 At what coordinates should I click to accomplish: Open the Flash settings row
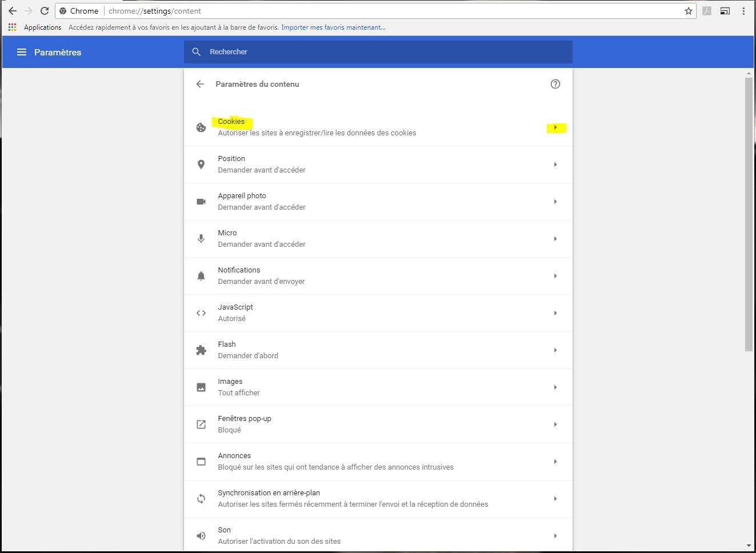point(377,350)
